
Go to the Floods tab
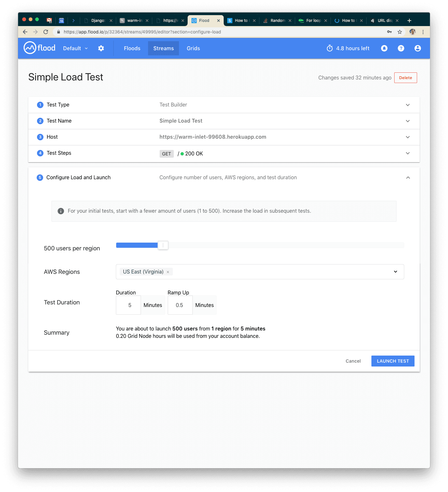132,48
